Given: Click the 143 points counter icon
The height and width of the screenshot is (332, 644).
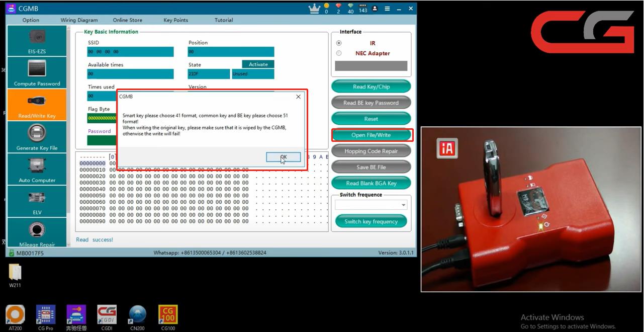Looking at the screenshot, I should tap(362, 9).
